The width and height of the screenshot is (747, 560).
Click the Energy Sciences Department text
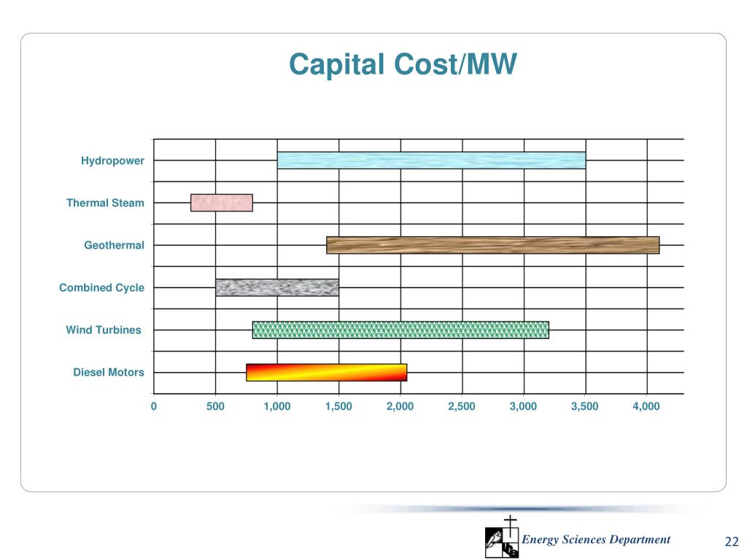pyautogui.click(x=596, y=540)
